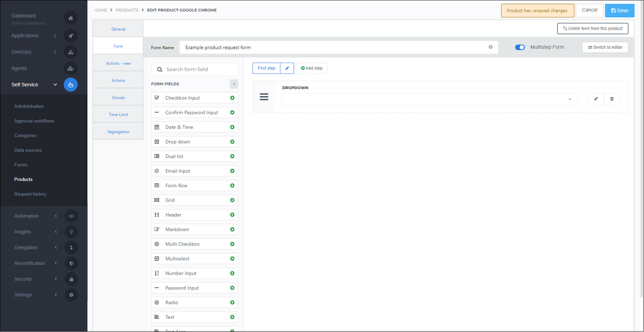The image size is (644, 332).
Task: Switch to the Segregation tab
Action: (x=118, y=131)
